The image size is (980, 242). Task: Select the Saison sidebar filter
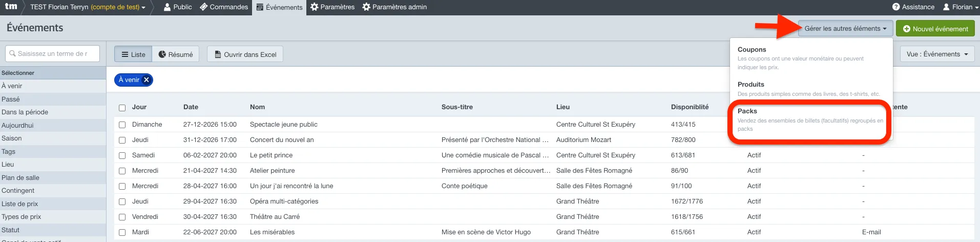tap(53, 138)
